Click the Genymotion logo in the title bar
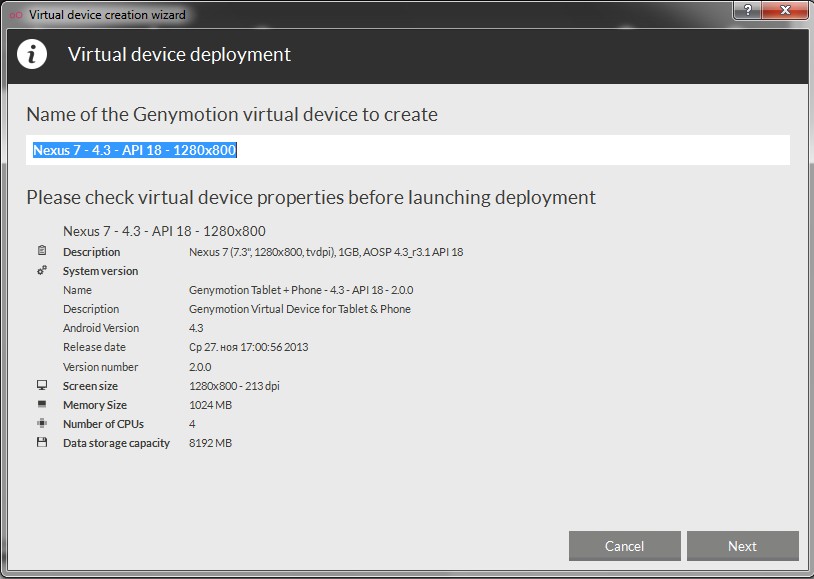814x579 pixels. (x=16, y=15)
